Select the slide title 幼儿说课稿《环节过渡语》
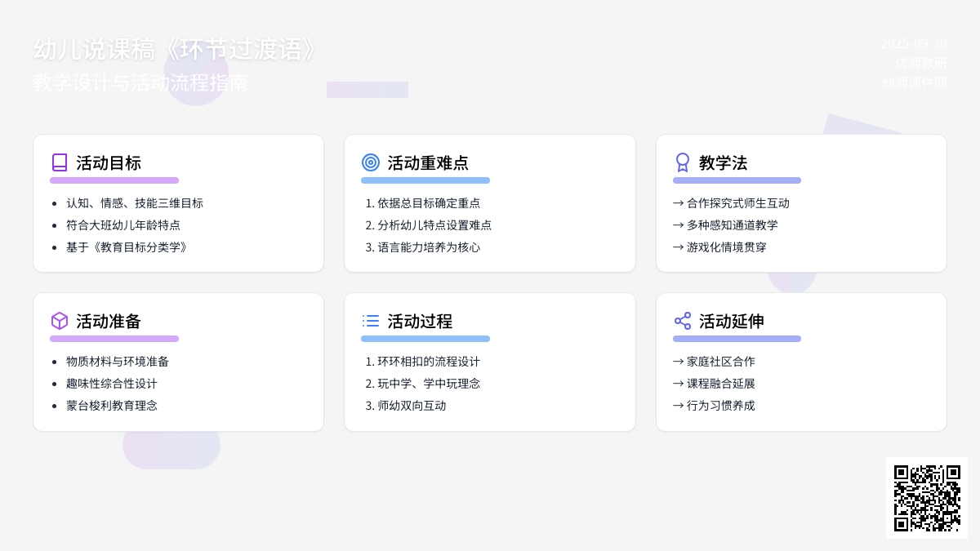Screen dimensions: 980x551 pyautogui.click(x=176, y=50)
